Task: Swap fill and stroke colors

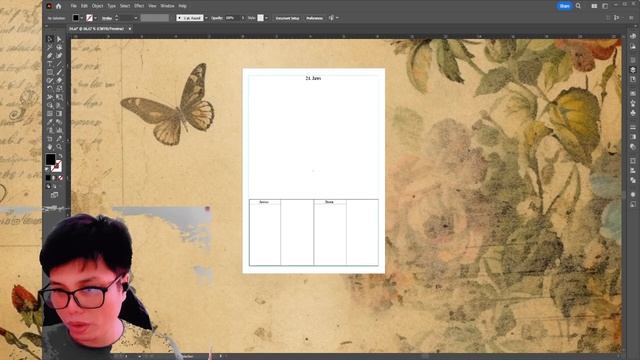Action: (60, 156)
